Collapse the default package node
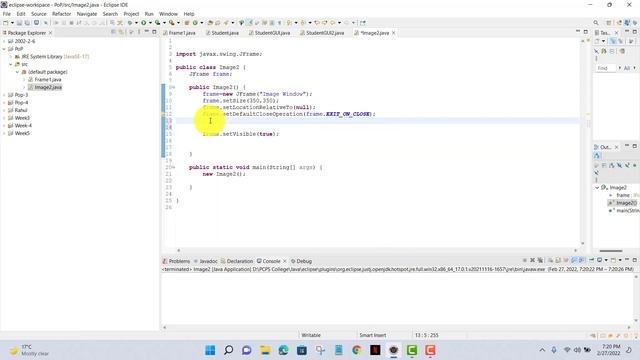This screenshot has height=360, width=640. 18,72
